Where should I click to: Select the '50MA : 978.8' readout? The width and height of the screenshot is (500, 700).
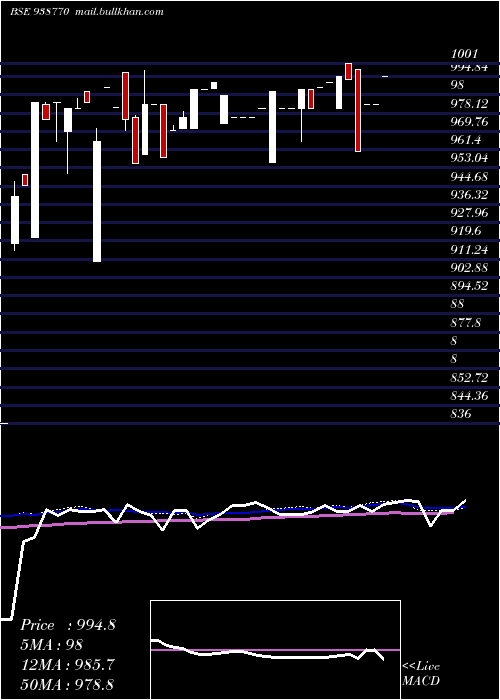pos(67,685)
